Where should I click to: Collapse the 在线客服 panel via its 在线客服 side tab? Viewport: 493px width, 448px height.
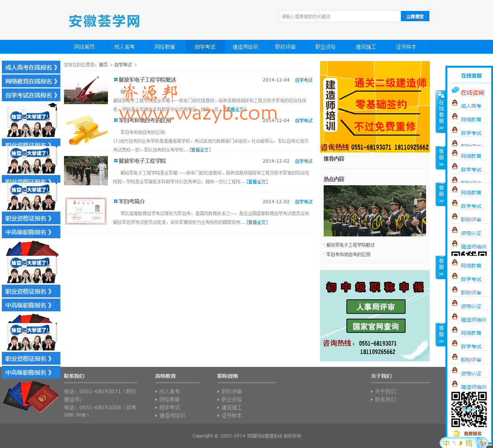pyautogui.click(x=441, y=111)
